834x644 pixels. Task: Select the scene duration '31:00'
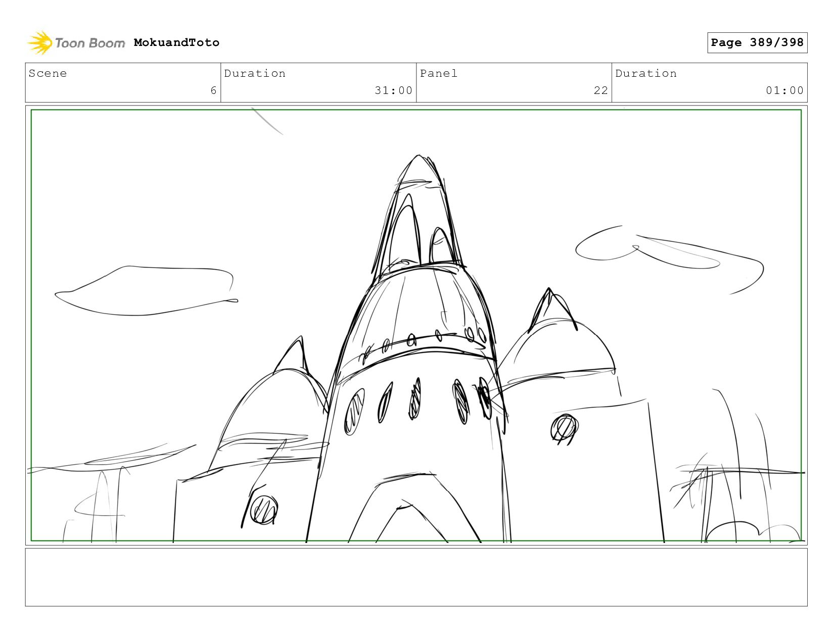(393, 90)
